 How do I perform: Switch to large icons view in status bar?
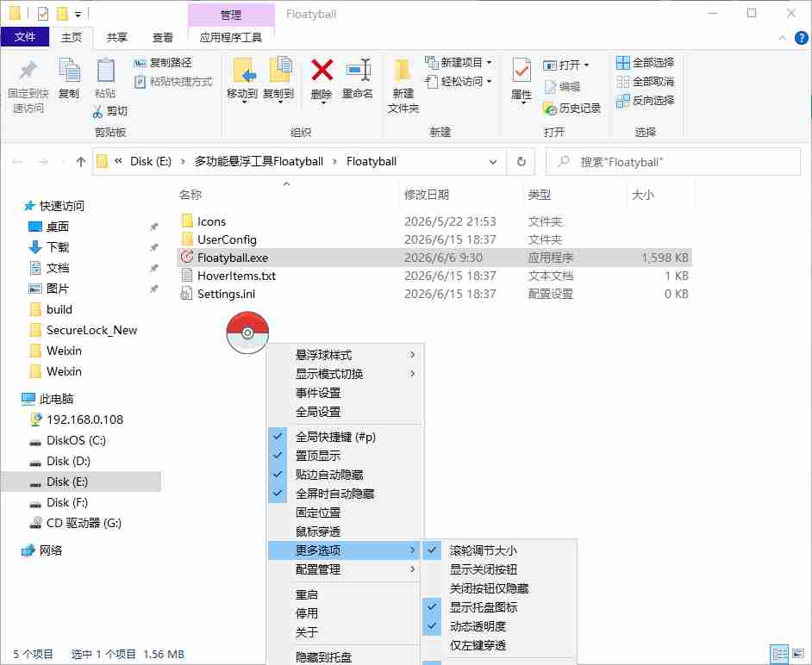point(798,654)
